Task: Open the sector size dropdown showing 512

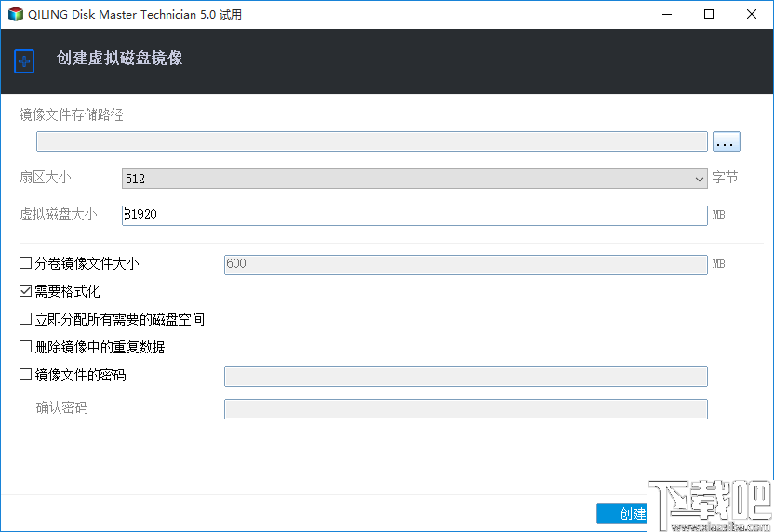Action: 415,179
